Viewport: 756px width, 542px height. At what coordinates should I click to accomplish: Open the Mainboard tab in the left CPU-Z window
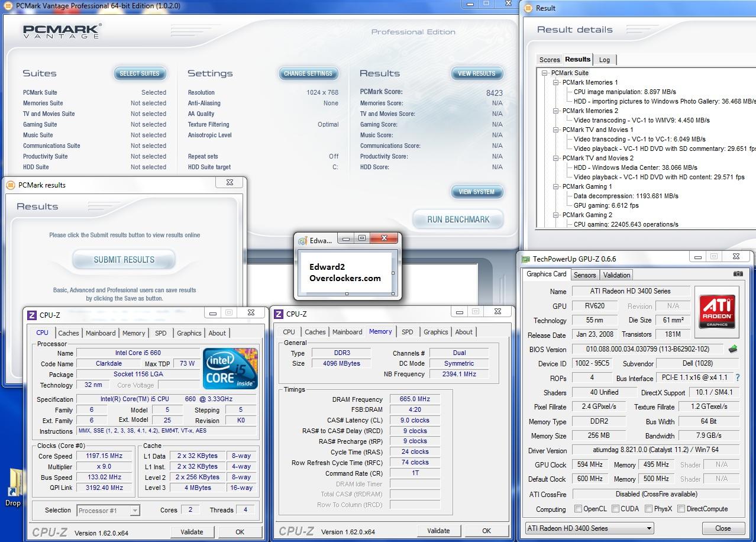(101, 333)
